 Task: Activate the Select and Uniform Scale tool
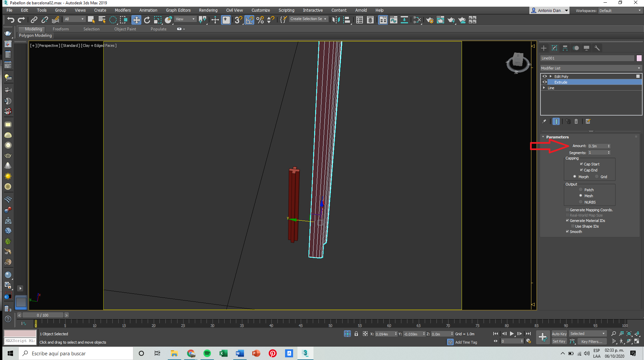click(158, 20)
